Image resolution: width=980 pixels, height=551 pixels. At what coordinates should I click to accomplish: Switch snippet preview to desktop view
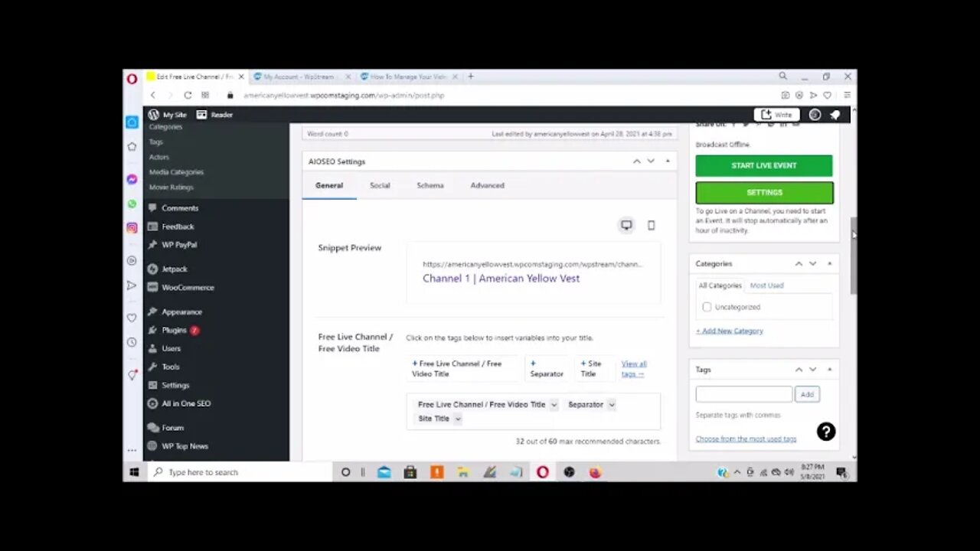626,225
